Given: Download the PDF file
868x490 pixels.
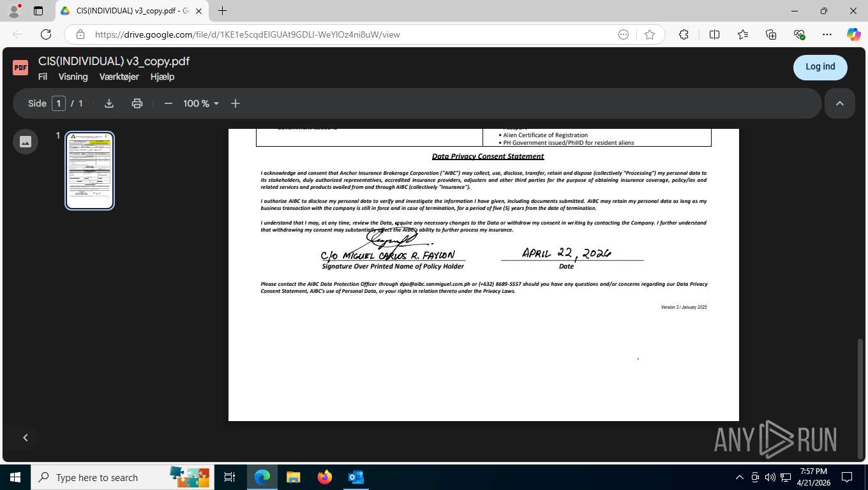Looking at the screenshot, I should (x=109, y=103).
